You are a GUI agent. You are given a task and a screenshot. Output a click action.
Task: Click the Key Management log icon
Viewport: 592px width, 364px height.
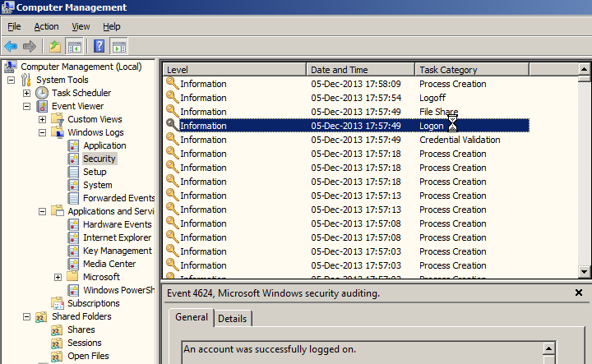[73, 251]
